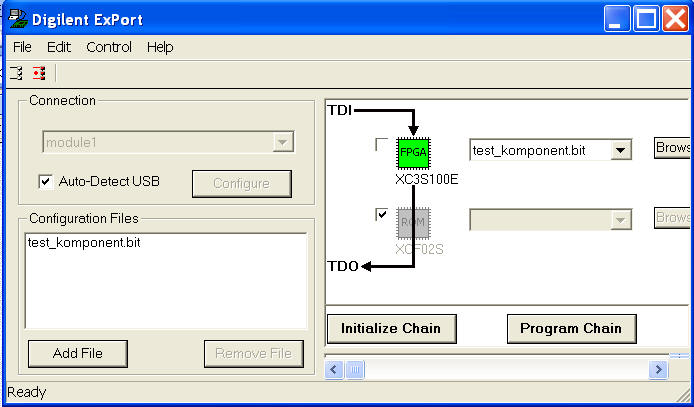
Task: Check the FPGA XC3S100E bypass checkbox
Action: point(381,144)
